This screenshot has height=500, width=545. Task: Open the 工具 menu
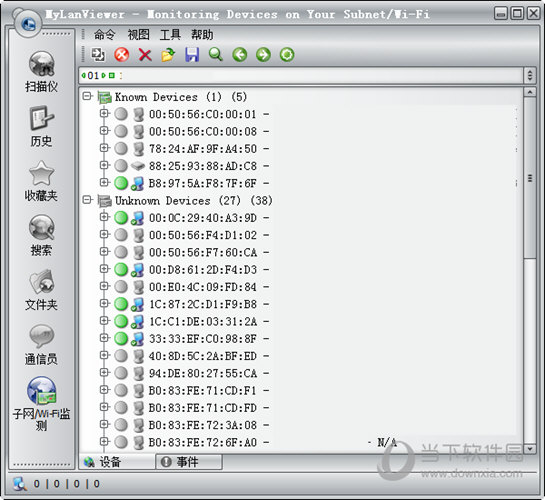pos(170,34)
